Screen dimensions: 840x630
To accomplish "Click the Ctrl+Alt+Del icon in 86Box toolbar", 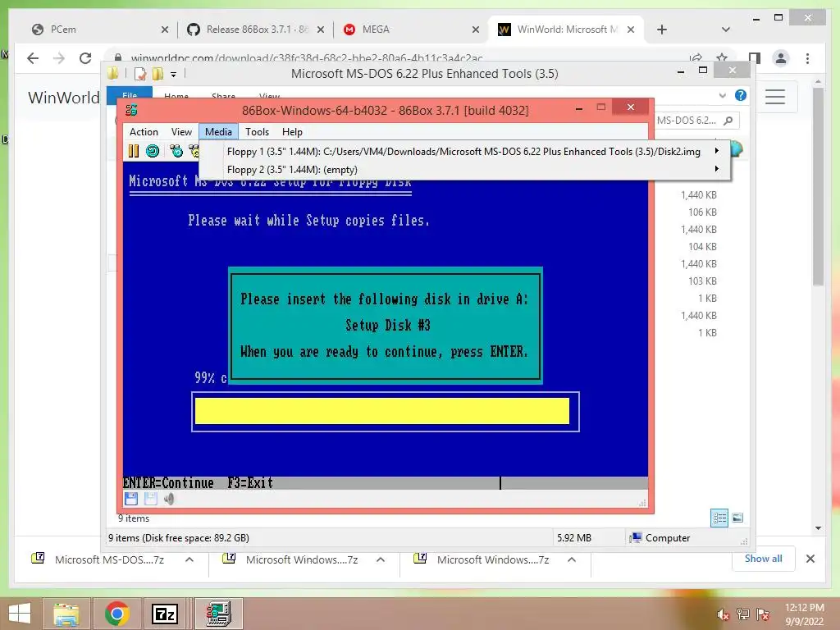I will 176,151.
